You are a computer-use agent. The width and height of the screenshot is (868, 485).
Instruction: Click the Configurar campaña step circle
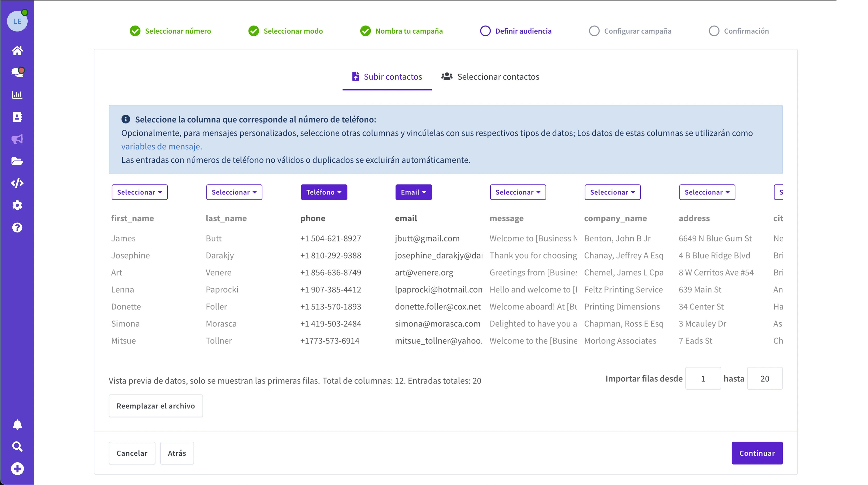tap(594, 31)
